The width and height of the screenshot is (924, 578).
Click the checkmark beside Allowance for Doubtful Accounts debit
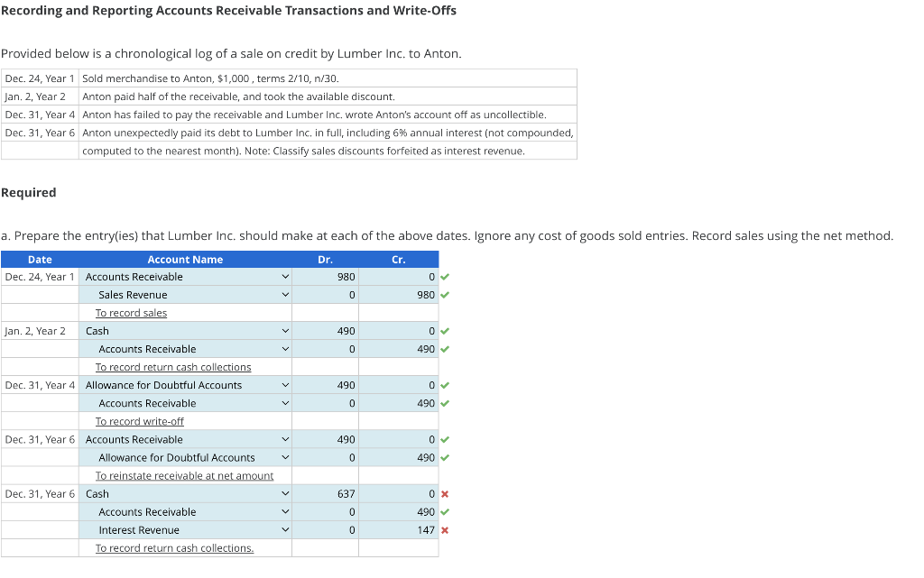coord(443,385)
